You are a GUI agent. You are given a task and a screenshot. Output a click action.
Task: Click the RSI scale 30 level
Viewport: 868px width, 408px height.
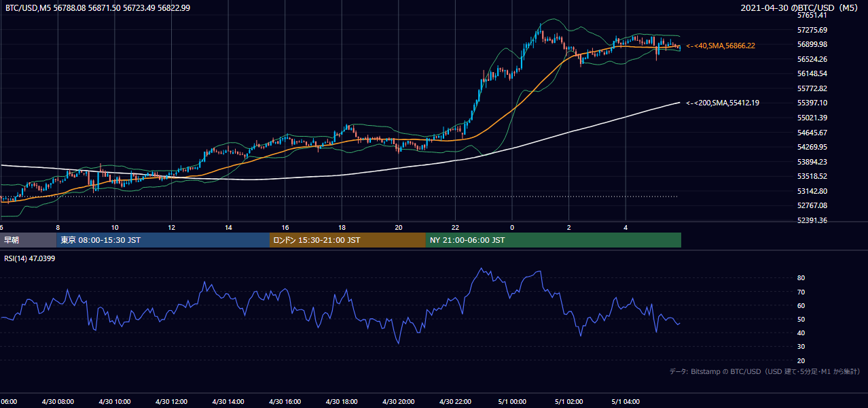(801, 347)
